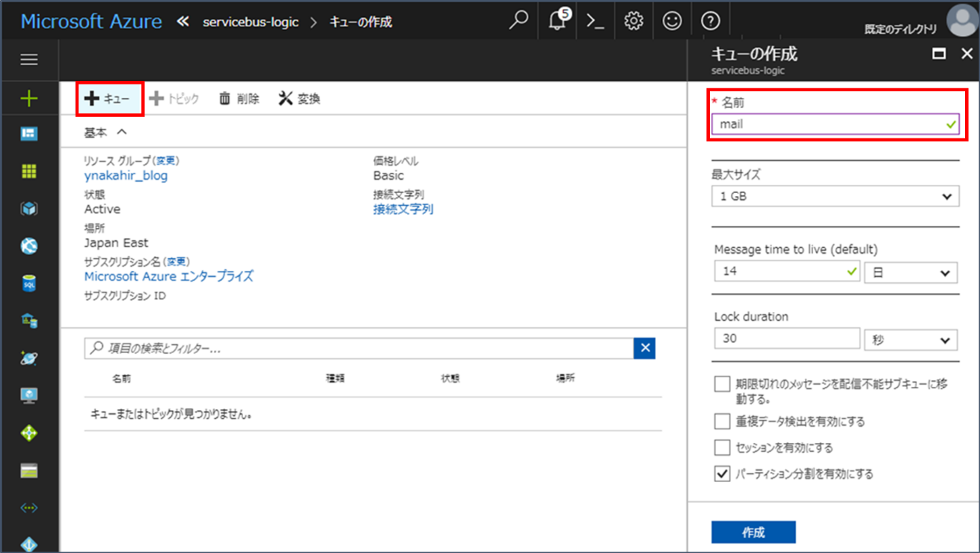
Task: Open Virtual networks icon in the sidebar
Action: click(x=29, y=508)
